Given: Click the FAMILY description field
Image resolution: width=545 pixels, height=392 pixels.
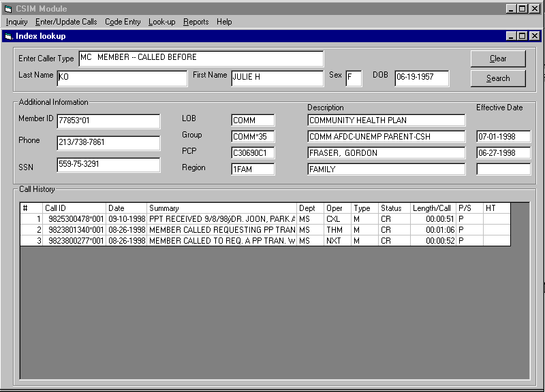Looking at the screenshot, I should (x=386, y=169).
